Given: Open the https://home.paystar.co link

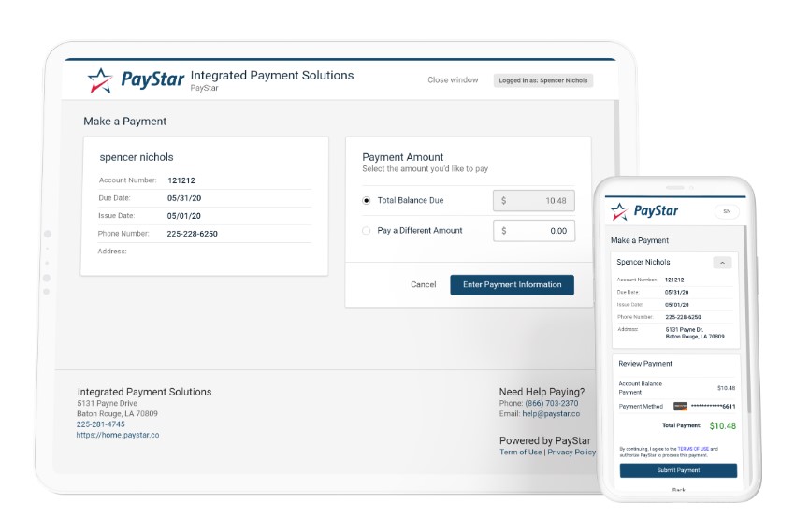Looking at the screenshot, I should (x=118, y=435).
